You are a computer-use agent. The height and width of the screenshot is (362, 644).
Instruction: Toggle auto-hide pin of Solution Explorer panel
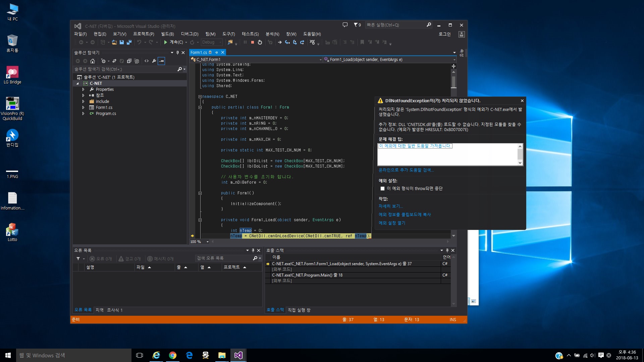click(x=177, y=53)
